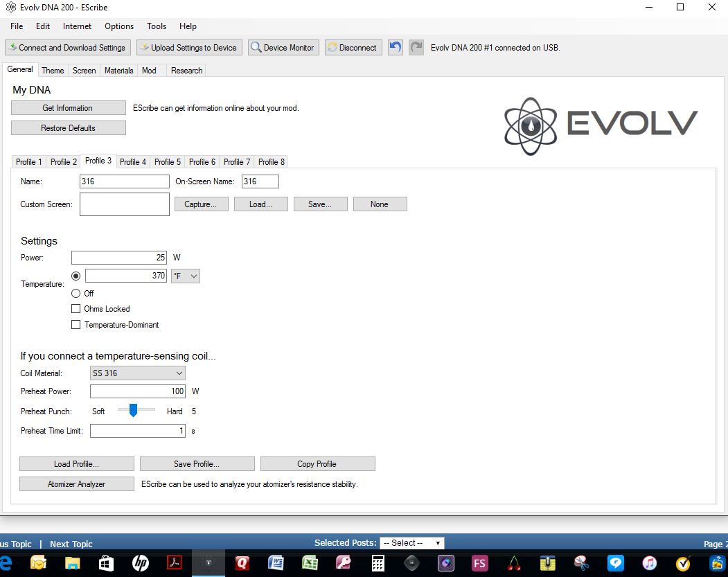728x577 pixels.
Task: Open Device Monitor from toolbar
Action: (x=282, y=48)
